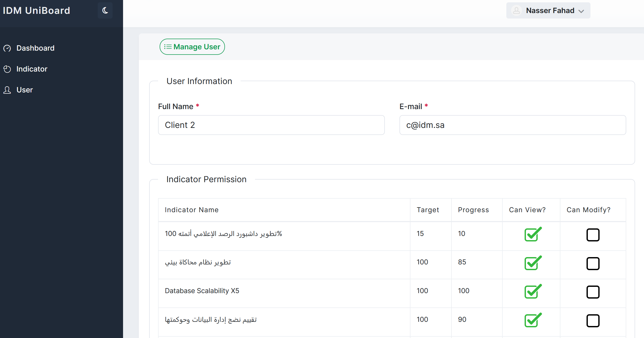The image size is (644, 338).
Task: Expand the Nasser Fahad dropdown chevron
Action: click(581, 11)
